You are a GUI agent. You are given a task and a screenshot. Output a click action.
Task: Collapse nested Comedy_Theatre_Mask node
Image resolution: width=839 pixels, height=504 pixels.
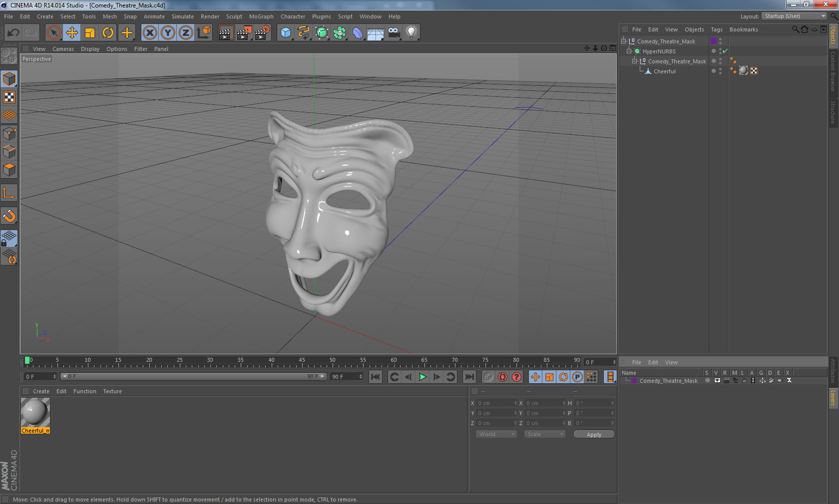pyautogui.click(x=635, y=61)
